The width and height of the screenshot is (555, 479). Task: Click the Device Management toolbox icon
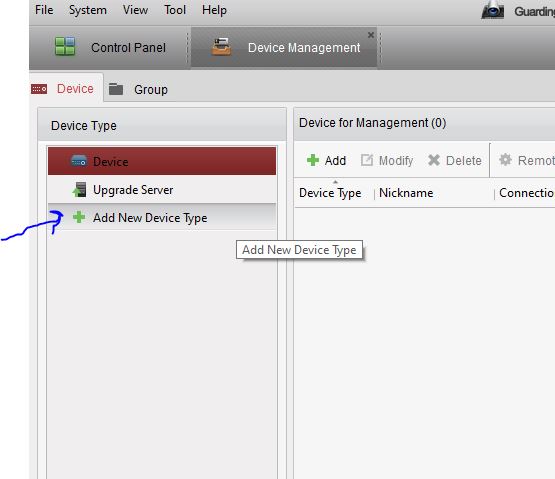pos(221,47)
